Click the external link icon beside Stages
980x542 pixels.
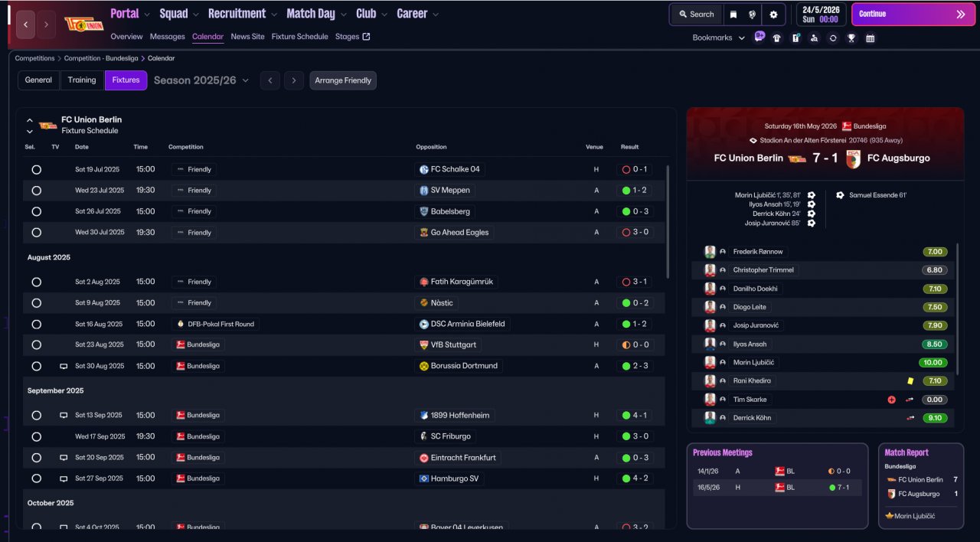coord(366,36)
